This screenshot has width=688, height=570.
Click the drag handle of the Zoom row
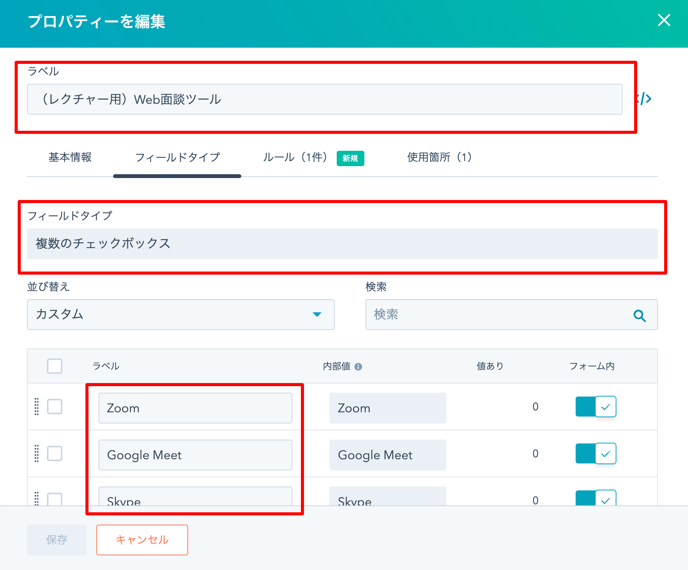click(36, 407)
